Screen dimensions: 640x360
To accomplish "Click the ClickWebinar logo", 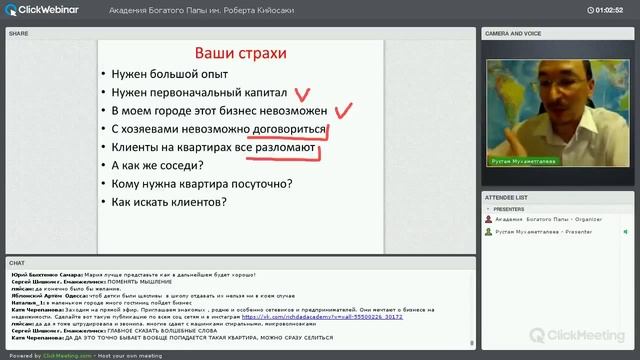I will pyautogui.click(x=42, y=10).
